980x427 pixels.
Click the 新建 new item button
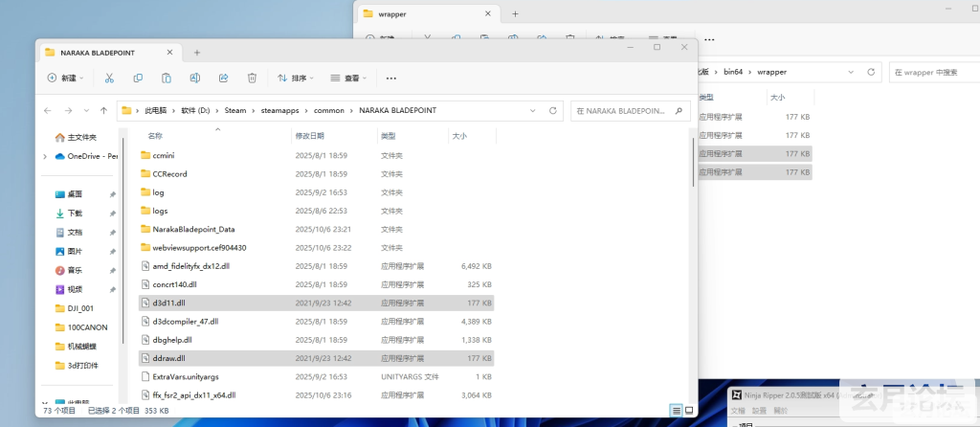coord(66,78)
